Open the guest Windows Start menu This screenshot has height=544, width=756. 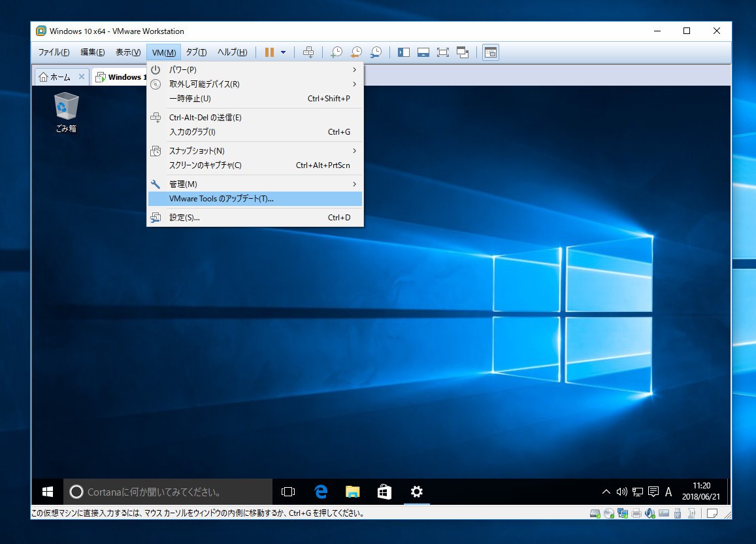[x=48, y=492]
